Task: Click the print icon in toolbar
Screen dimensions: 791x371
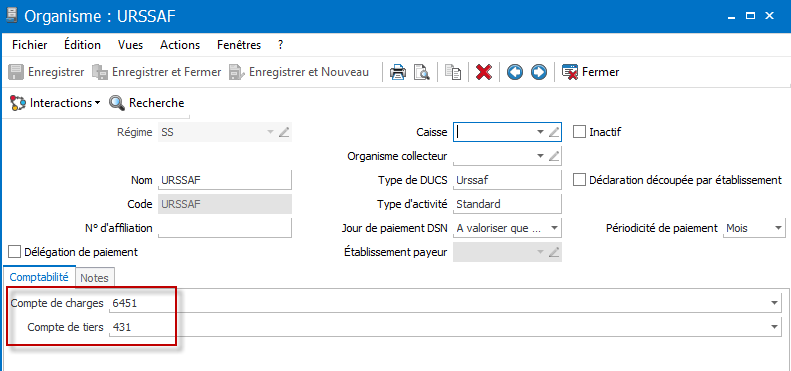Action: (x=398, y=72)
